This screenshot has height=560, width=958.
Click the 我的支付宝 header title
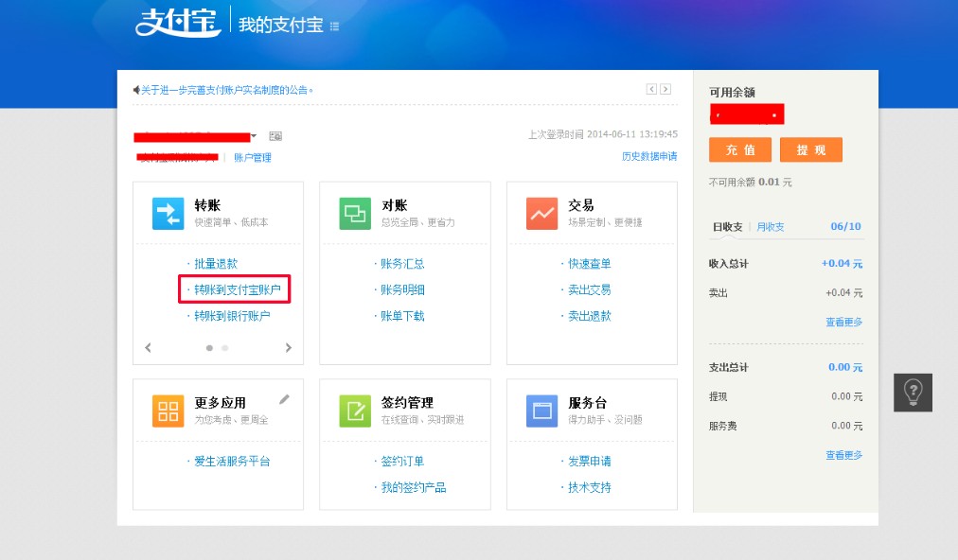pos(280,25)
